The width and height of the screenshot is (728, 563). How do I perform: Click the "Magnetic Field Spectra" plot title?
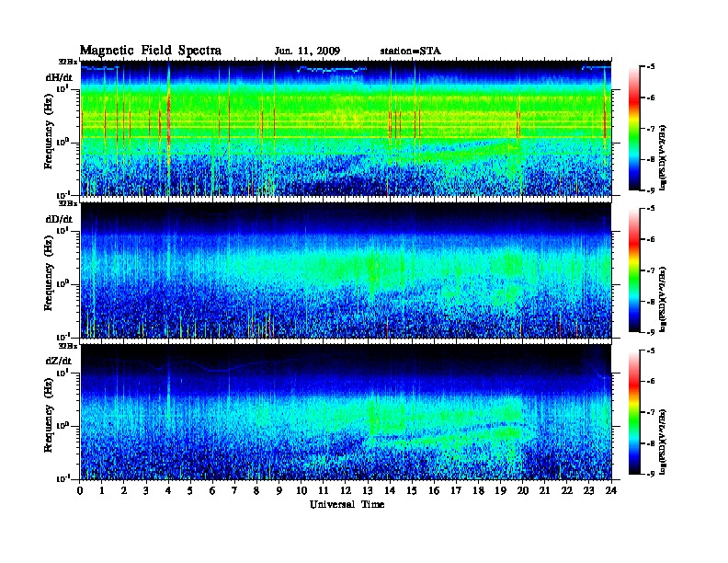(x=151, y=51)
